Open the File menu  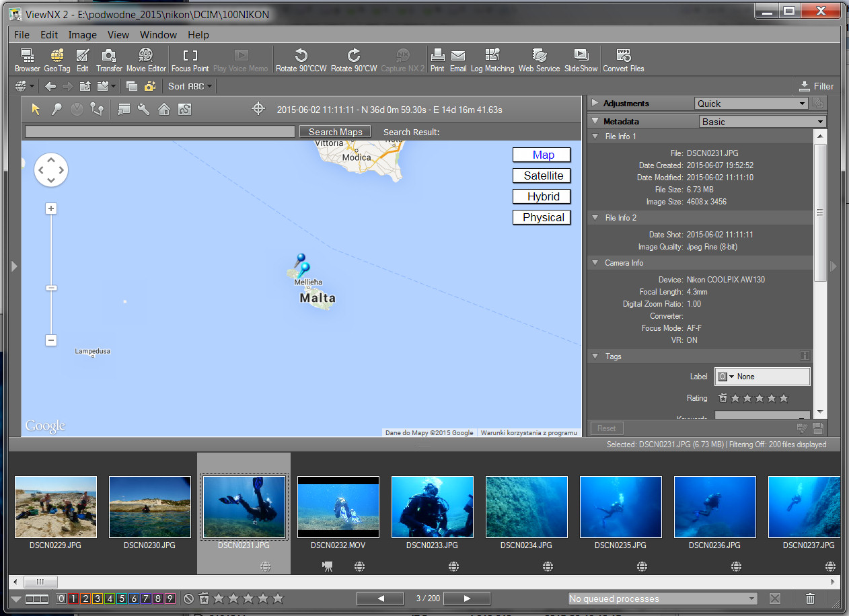pyautogui.click(x=22, y=35)
